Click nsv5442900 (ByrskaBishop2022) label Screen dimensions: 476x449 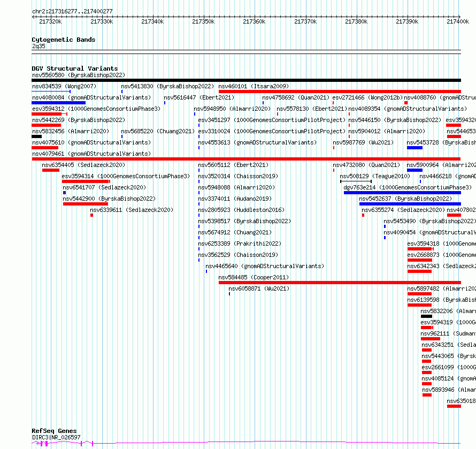click(109, 199)
